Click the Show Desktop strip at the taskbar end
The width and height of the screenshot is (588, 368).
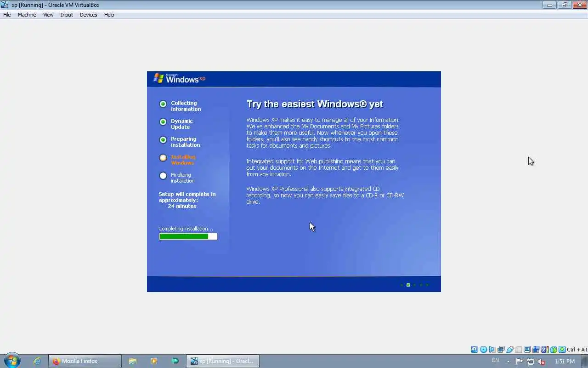584,361
